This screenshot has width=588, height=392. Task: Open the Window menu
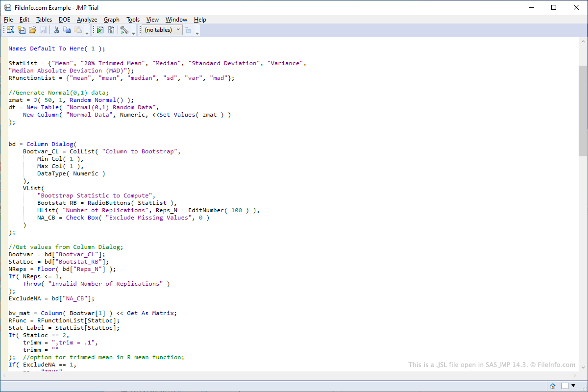point(176,20)
